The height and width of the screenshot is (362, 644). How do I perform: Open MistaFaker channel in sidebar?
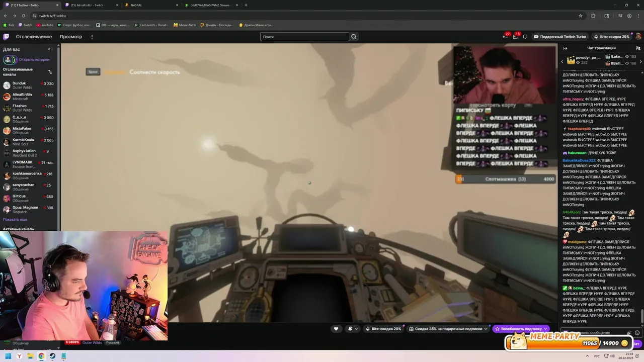[x=29, y=131]
